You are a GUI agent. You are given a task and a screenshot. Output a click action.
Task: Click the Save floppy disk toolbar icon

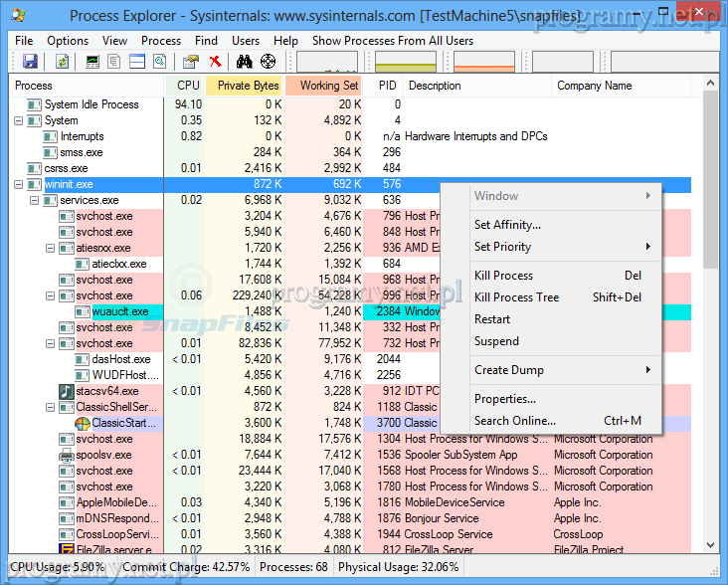pyautogui.click(x=30, y=62)
